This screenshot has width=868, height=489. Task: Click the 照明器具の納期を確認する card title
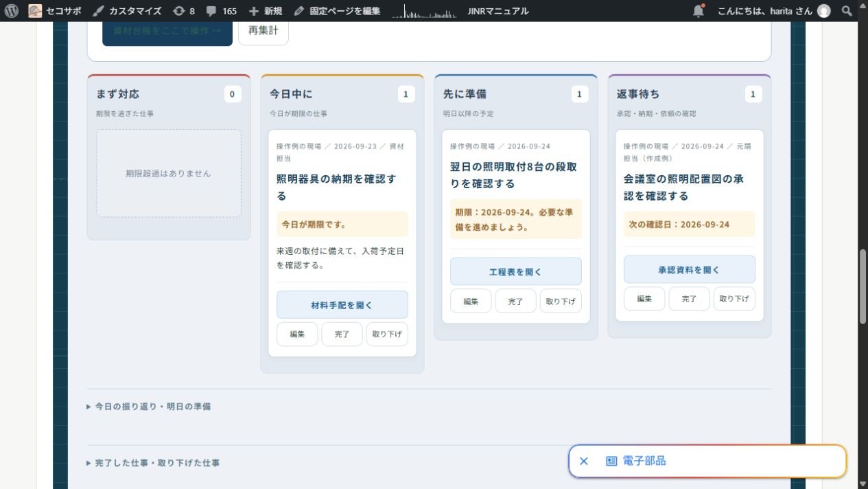[x=336, y=187]
